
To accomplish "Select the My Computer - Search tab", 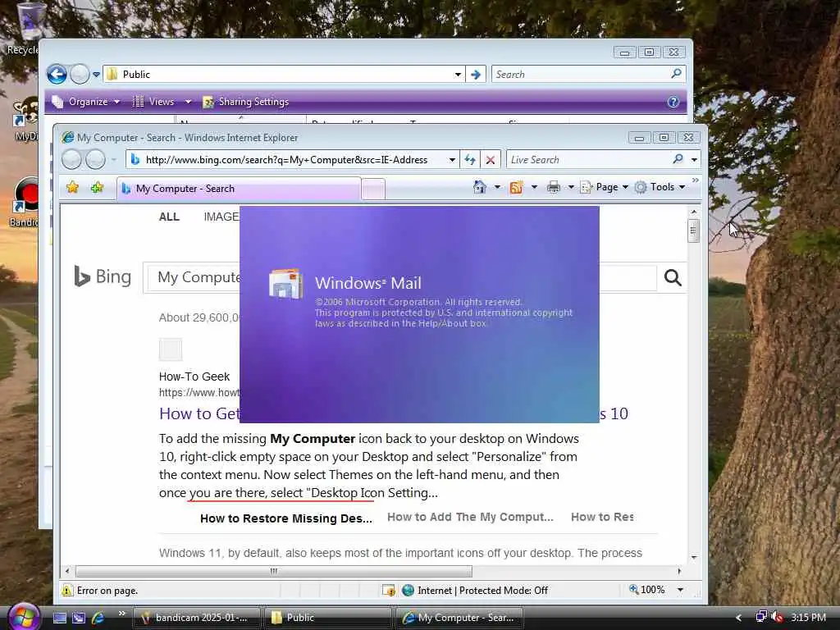I will click(x=239, y=189).
